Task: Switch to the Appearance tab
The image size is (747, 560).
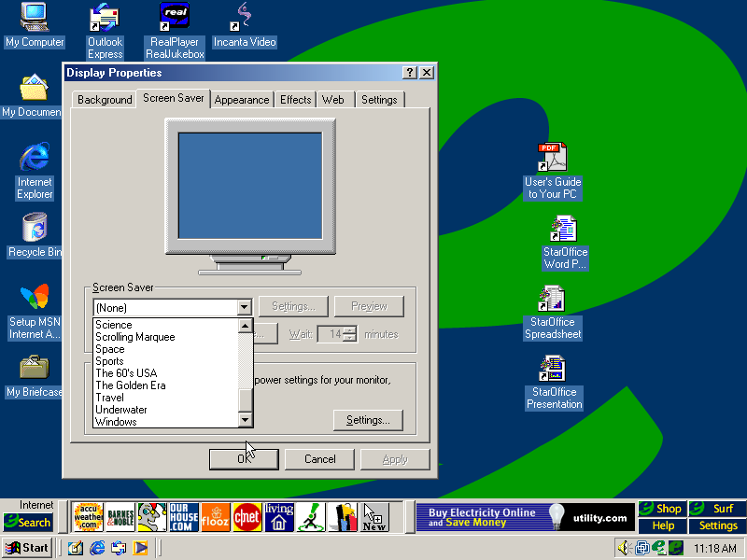Action: pyautogui.click(x=242, y=100)
